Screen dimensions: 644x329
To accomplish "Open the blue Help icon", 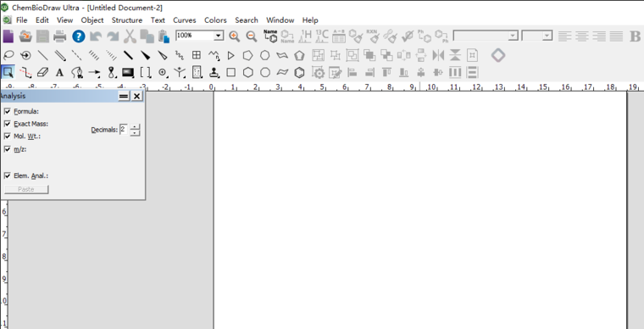I will pyautogui.click(x=79, y=36).
